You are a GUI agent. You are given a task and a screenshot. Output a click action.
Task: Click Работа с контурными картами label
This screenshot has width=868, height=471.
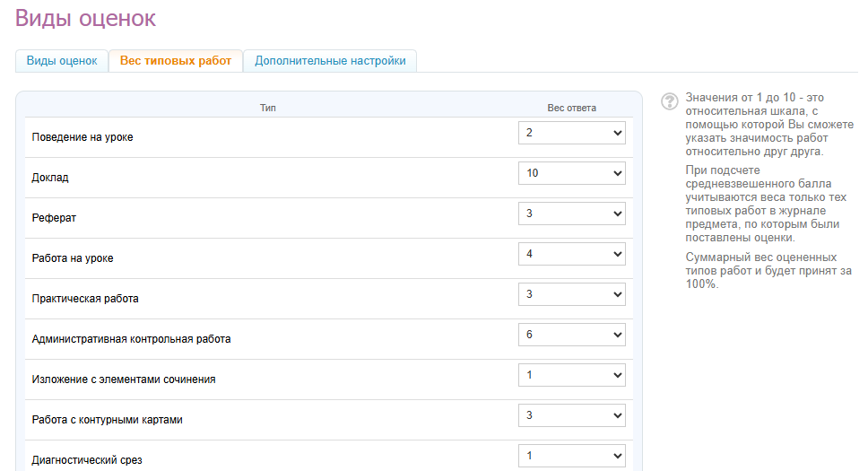(x=107, y=420)
